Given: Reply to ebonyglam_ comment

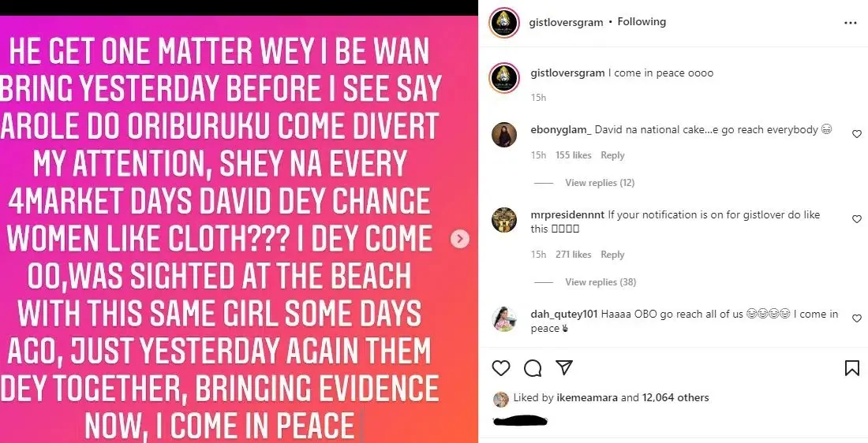Looking at the screenshot, I should click(x=612, y=155).
